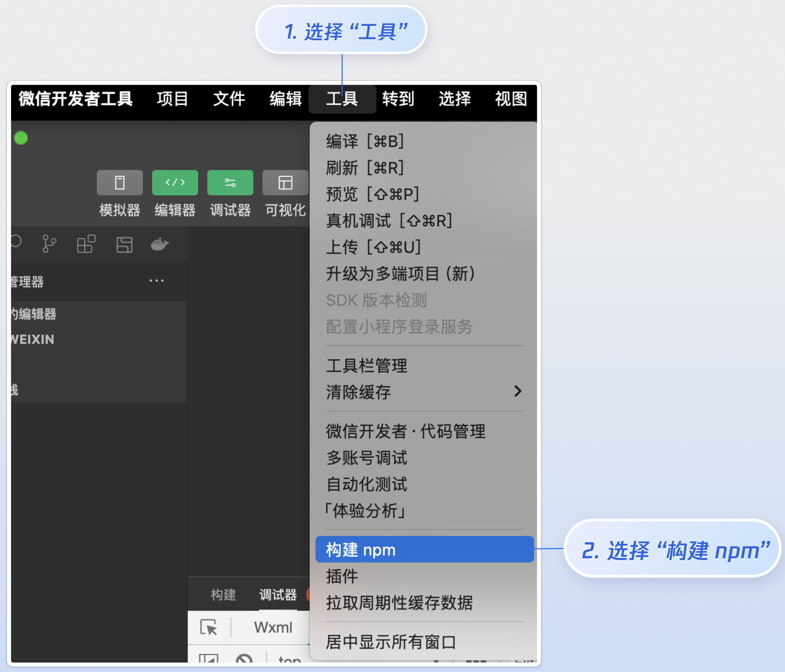This screenshot has height=672, width=785.
Task: Choose 升级为多端项目 (新) menu entry
Action: point(424,274)
